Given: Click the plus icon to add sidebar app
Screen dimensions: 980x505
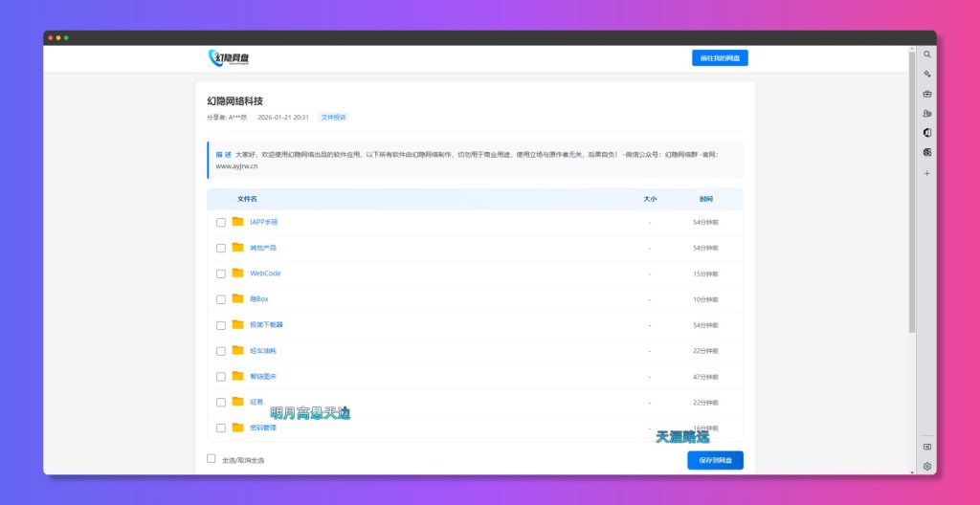Looking at the screenshot, I should tap(926, 174).
